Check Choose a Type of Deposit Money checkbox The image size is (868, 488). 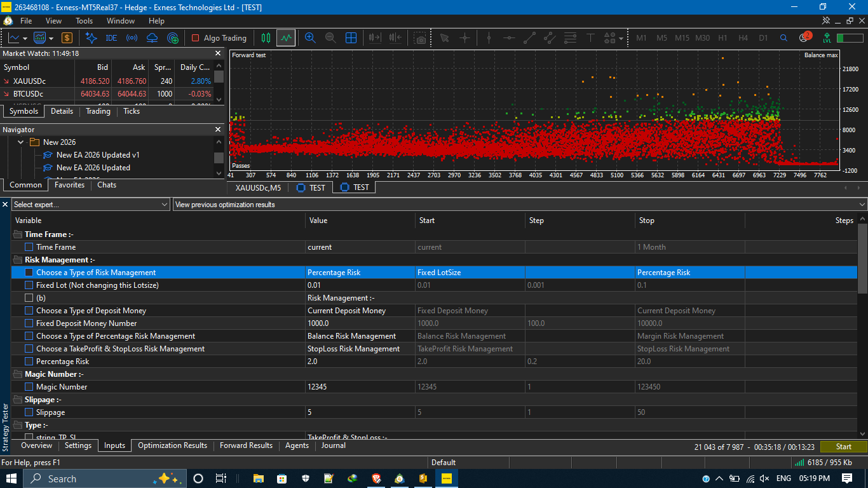click(29, 311)
